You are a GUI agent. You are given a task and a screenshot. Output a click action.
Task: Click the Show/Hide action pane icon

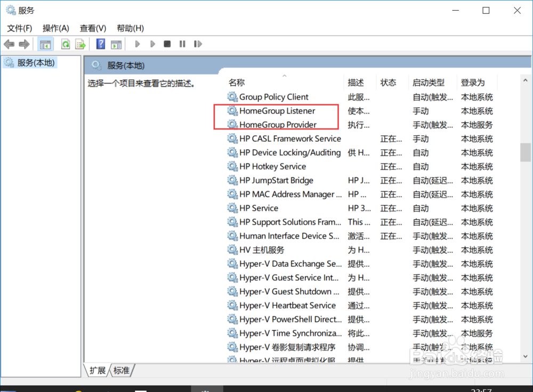click(x=116, y=44)
